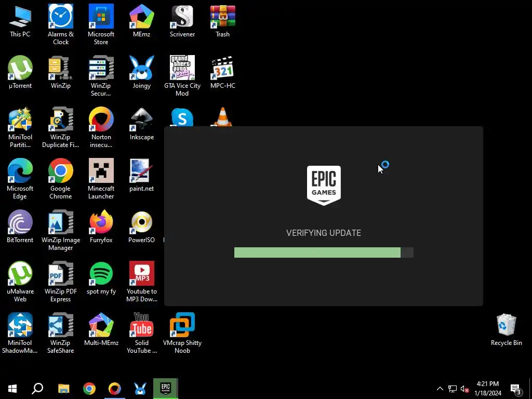Open Microsoft Store desktop shortcut
The image size is (532, 399).
click(x=101, y=24)
